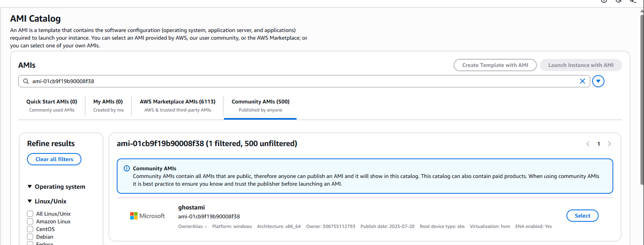Screen dimensions: 644x245
Task: Click the Clear all filters button
Action: 54,159
